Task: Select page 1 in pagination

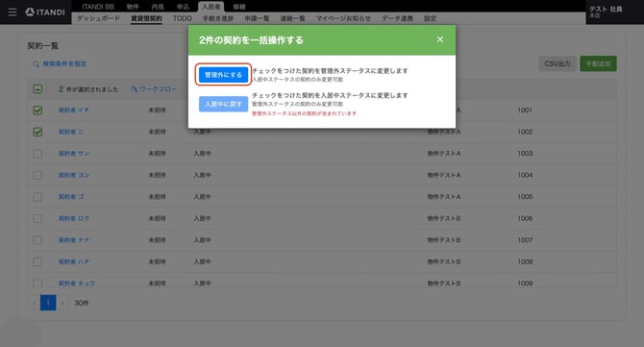Action: click(48, 303)
